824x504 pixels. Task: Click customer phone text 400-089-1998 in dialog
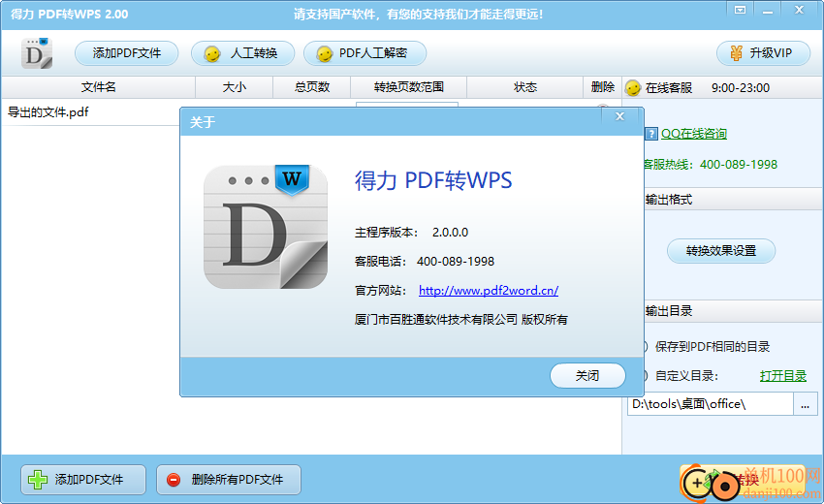coord(456,261)
